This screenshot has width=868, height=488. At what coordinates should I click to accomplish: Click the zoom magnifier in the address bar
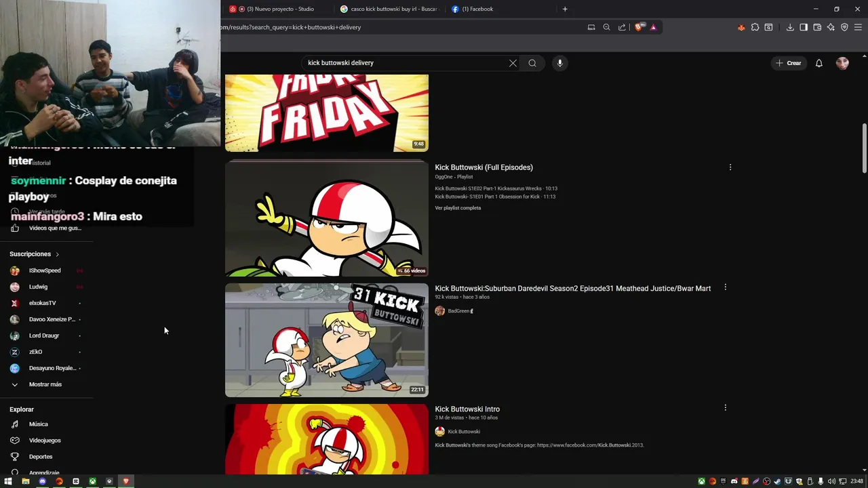[x=606, y=27]
